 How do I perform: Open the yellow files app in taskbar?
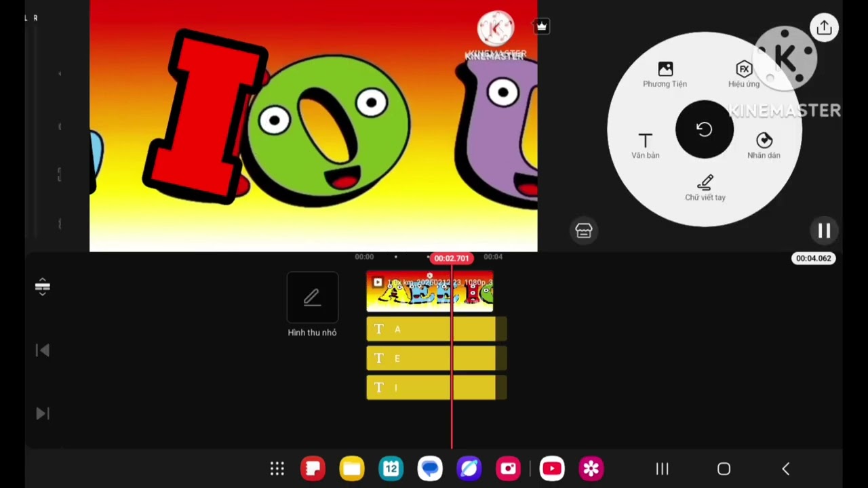click(x=352, y=468)
